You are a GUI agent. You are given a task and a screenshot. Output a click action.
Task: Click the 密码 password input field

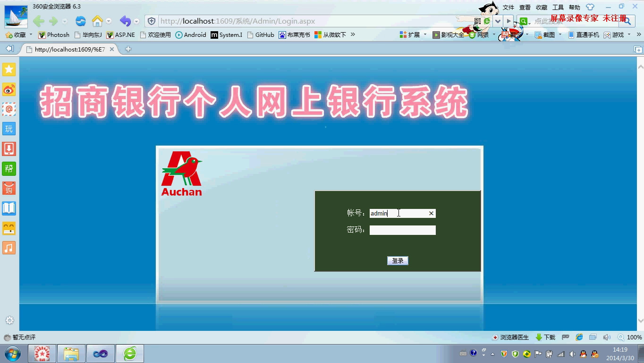pos(402,230)
